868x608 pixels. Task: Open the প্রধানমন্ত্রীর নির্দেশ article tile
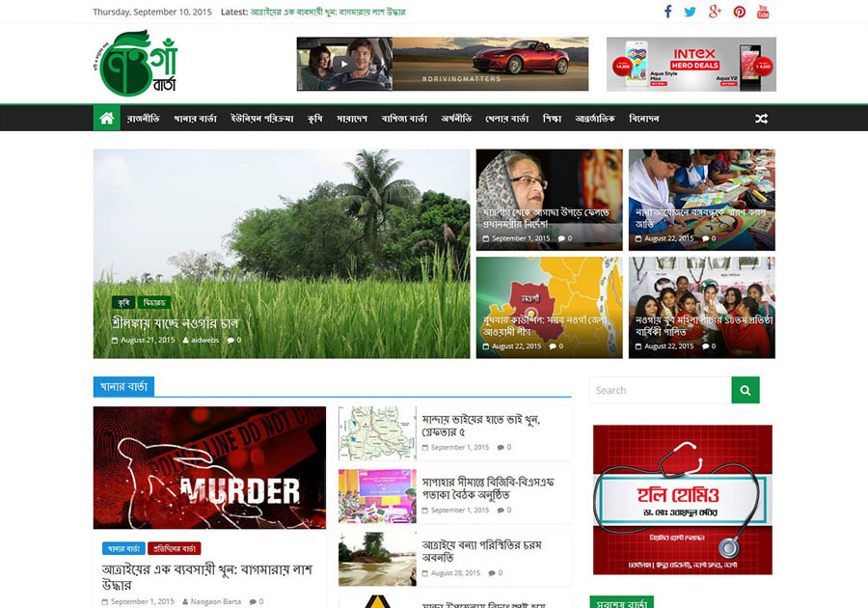point(549,200)
